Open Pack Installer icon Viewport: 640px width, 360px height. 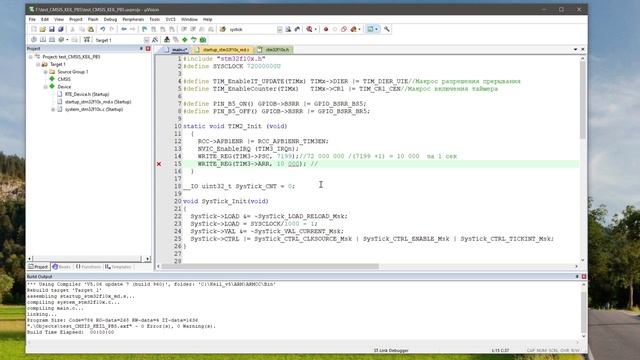(x=203, y=40)
